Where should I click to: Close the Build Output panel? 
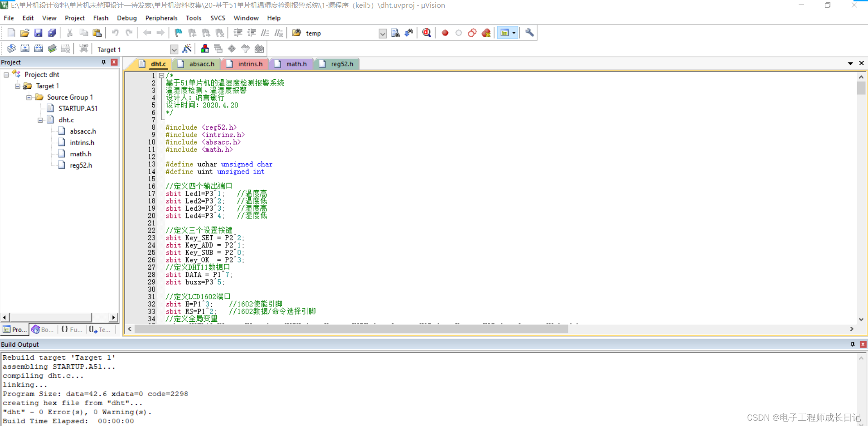pos(863,344)
